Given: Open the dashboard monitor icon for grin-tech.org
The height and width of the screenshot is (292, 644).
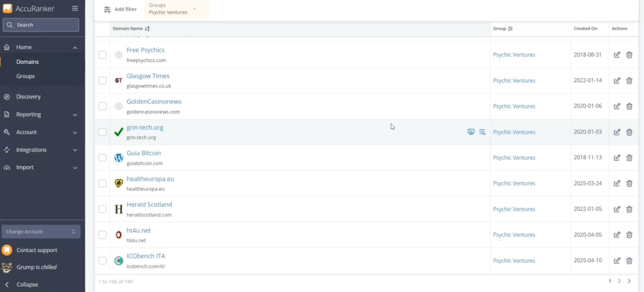Looking at the screenshot, I should click(471, 132).
